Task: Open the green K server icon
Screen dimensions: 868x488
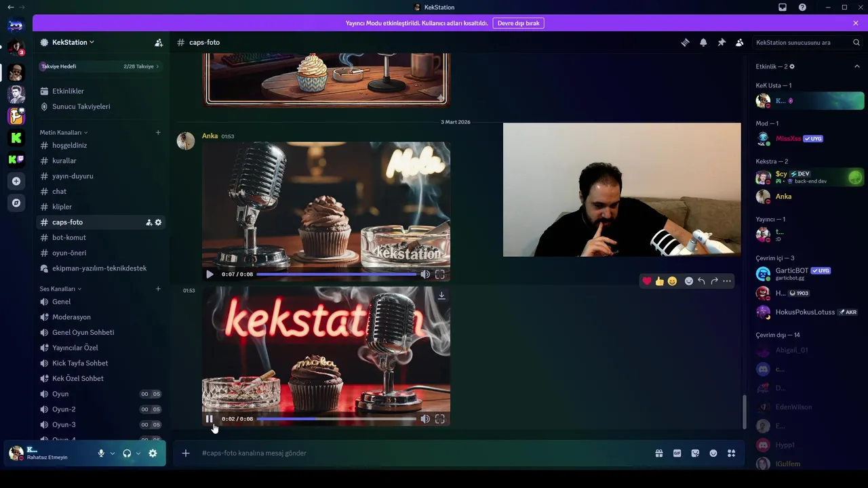Action: [16, 138]
